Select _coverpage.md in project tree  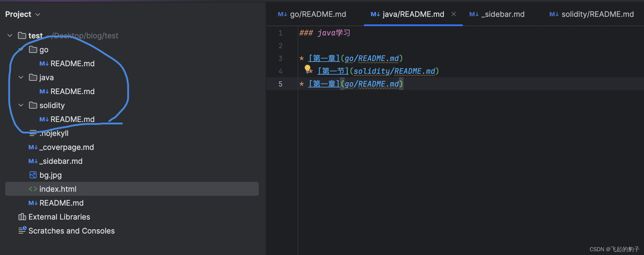tap(67, 147)
